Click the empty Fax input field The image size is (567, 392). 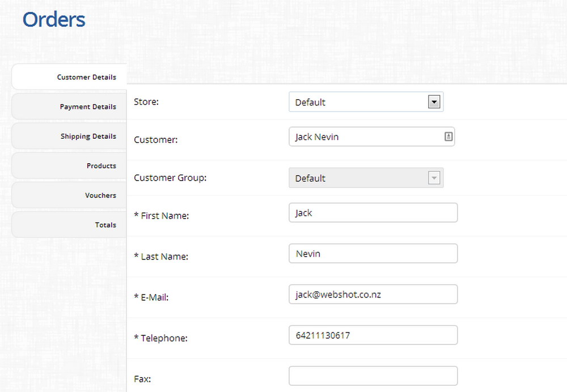tap(373, 376)
